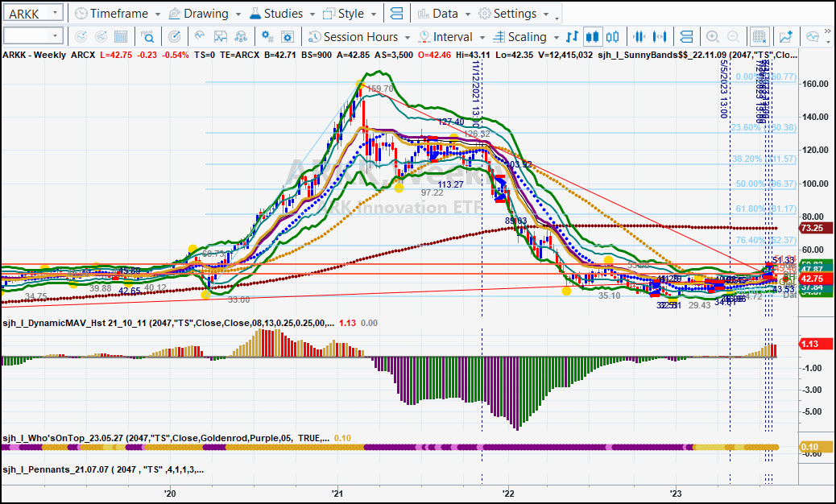Open the Style menu

[350, 14]
